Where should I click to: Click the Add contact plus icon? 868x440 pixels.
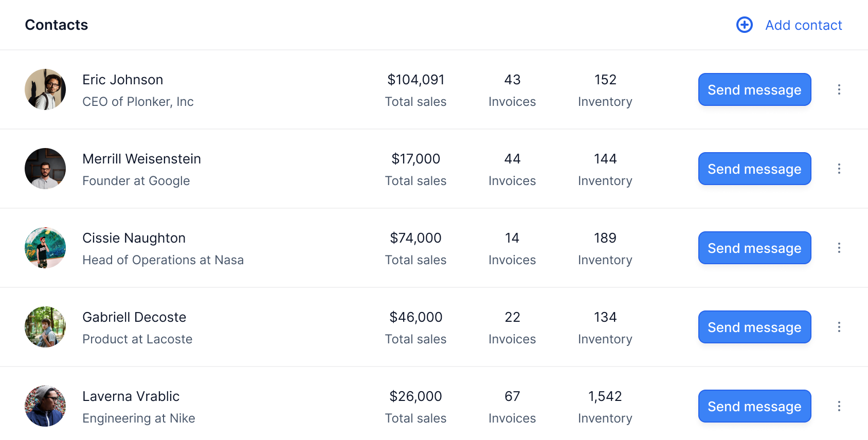(744, 25)
